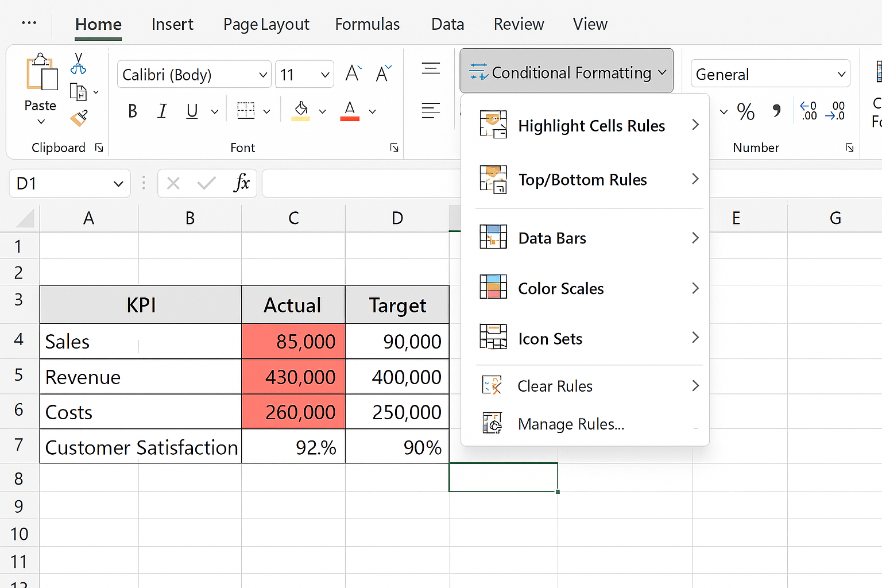This screenshot has height=588, width=882.
Task: Apply Comma Style icon
Action: click(777, 110)
